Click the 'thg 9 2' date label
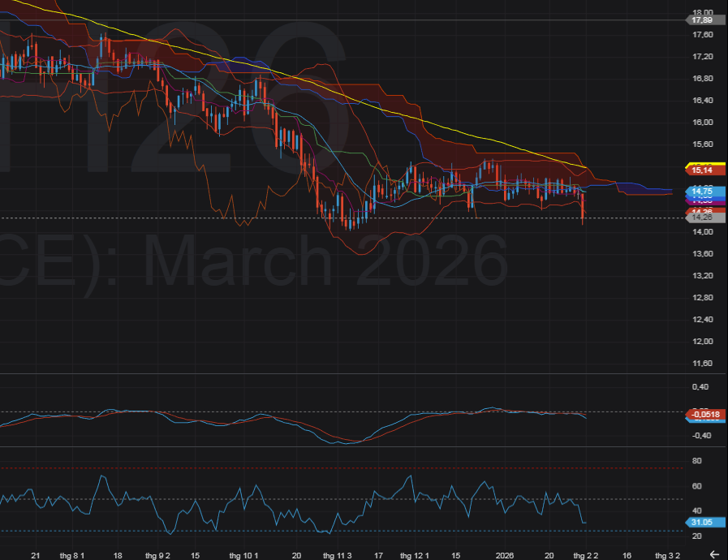 pyautogui.click(x=157, y=556)
